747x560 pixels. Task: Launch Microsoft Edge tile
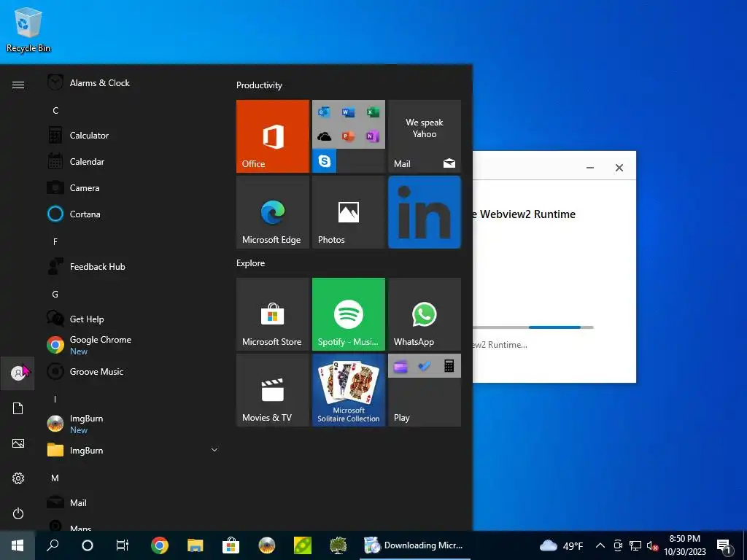[x=273, y=212]
